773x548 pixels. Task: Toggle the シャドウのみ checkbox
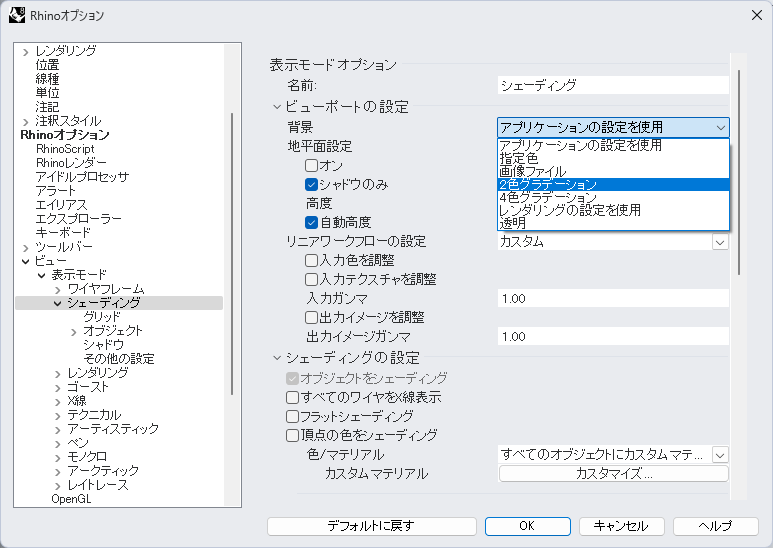click(x=311, y=184)
